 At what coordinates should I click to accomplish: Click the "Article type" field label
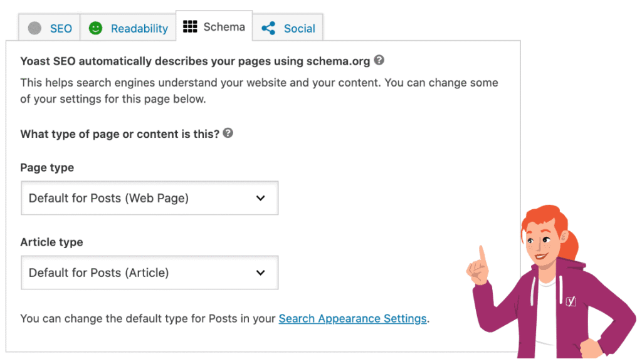pyautogui.click(x=51, y=242)
